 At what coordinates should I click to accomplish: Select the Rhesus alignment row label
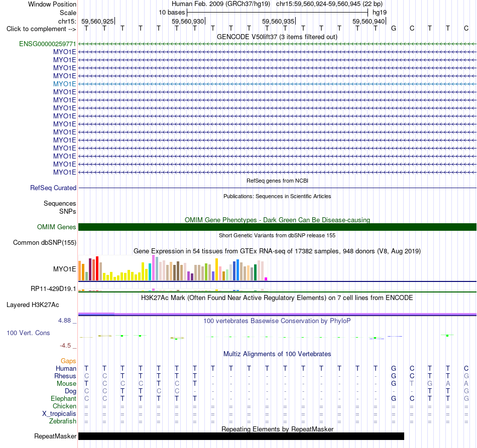coord(65,376)
